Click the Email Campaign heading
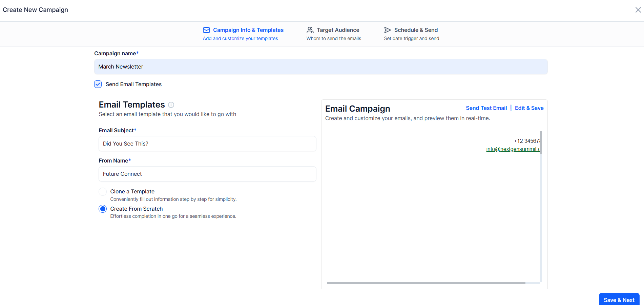 pyautogui.click(x=357, y=109)
